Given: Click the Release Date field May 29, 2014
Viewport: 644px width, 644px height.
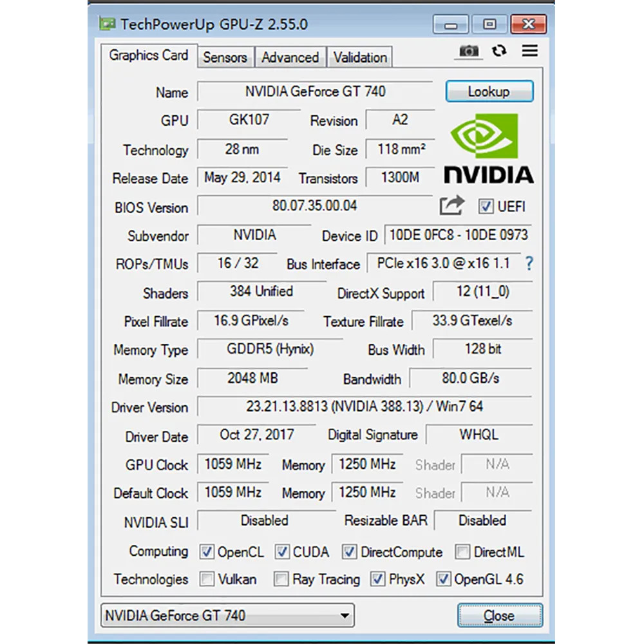Looking at the screenshot, I should point(242,177).
